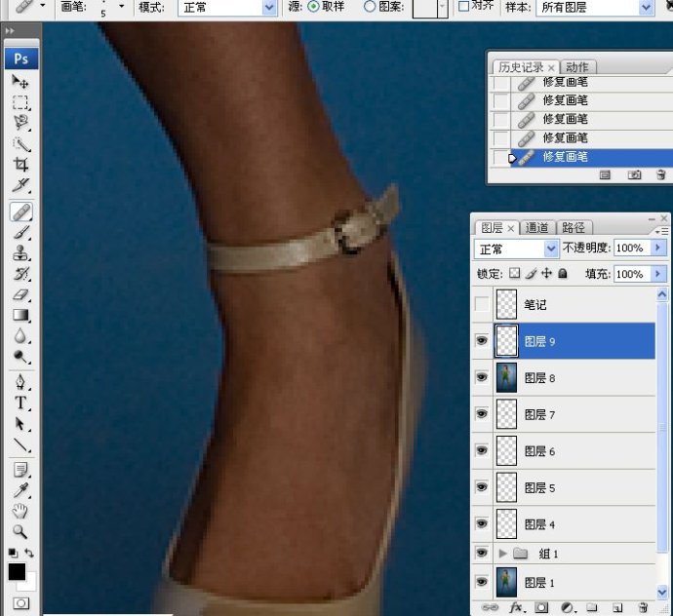
Task: Select the Clone Stamp tool
Action: (20, 252)
